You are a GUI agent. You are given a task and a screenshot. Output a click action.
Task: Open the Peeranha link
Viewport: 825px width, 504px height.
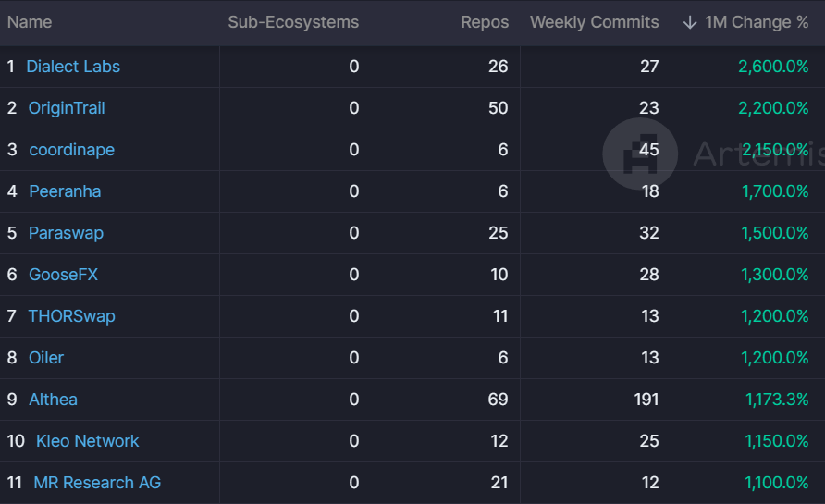[65, 191]
